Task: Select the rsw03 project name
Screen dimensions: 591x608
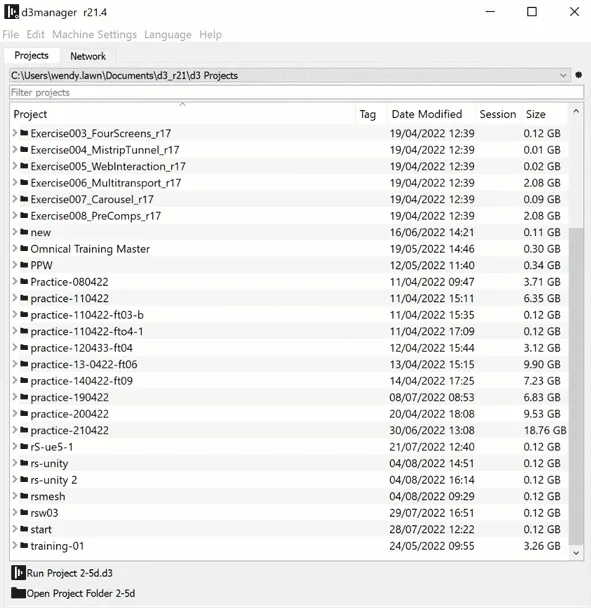Action: (x=44, y=513)
